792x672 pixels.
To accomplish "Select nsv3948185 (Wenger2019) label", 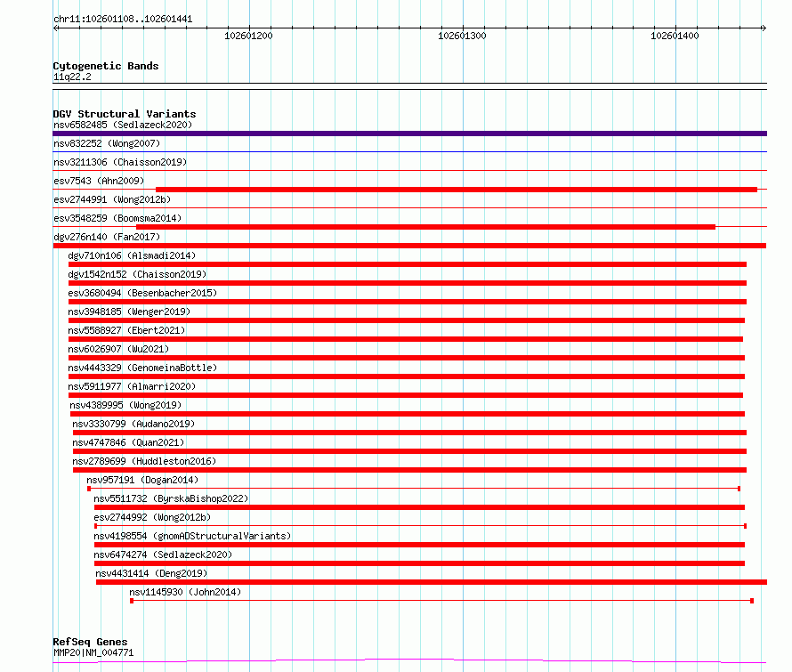I will (x=129, y=312).
